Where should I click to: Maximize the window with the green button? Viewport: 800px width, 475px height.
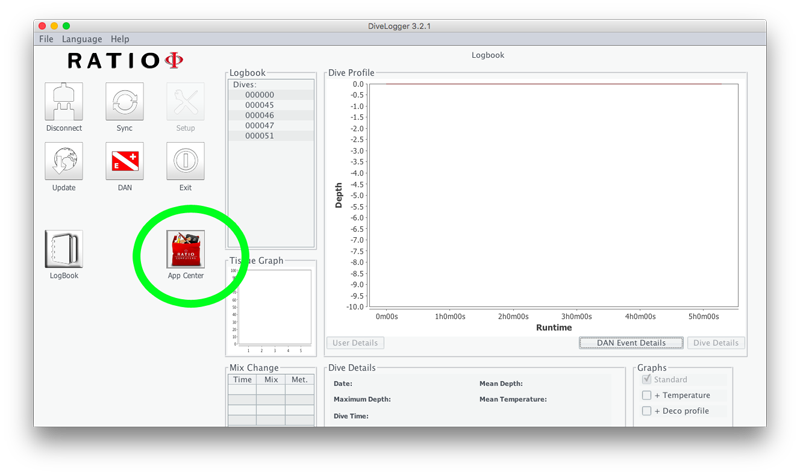66,26
